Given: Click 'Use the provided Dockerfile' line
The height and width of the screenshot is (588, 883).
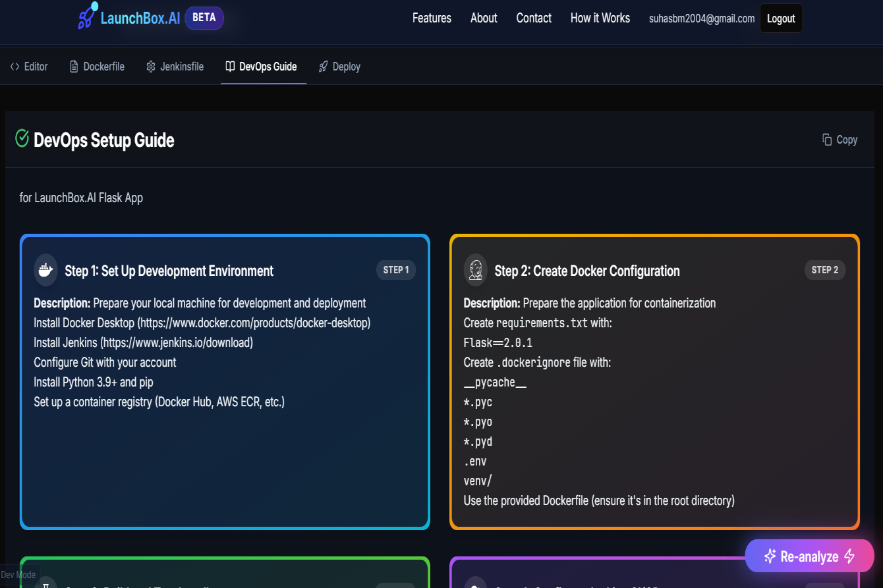Looking at the screenshot, I should [599, 501].
